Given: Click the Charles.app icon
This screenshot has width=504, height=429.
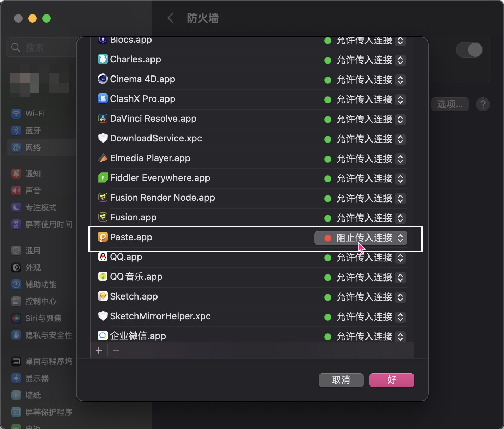Looking at the screenshot, I should click(x=103, y=59).
